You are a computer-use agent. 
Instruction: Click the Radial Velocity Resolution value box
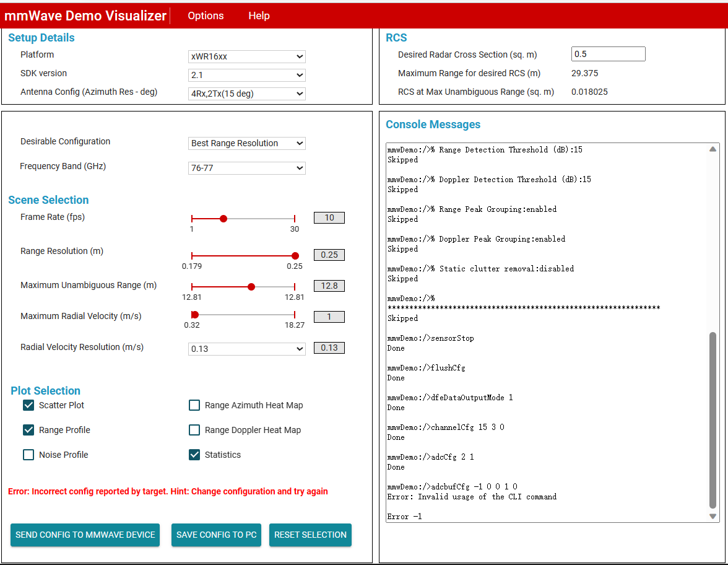coord(329,348)
